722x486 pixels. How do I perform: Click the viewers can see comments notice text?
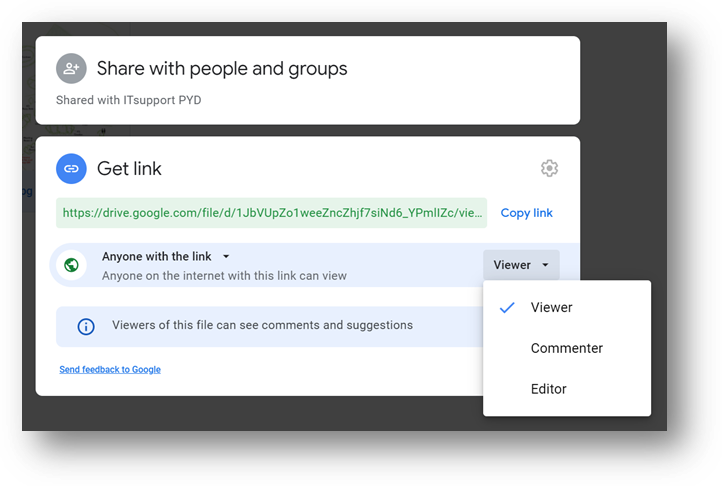(x=262, y=325)
